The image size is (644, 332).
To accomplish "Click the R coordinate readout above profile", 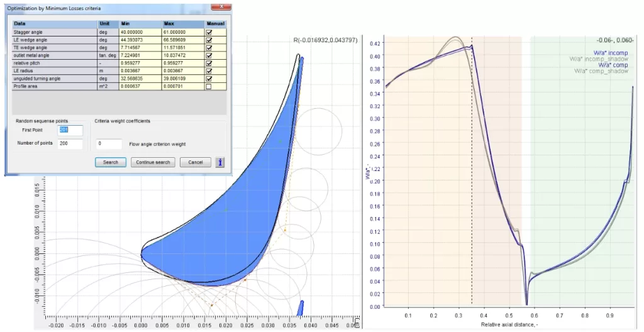I will click(325, 40).
